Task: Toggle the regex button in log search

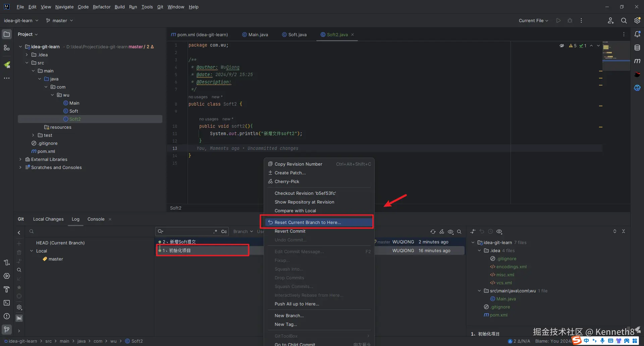Action: point(215,232)
